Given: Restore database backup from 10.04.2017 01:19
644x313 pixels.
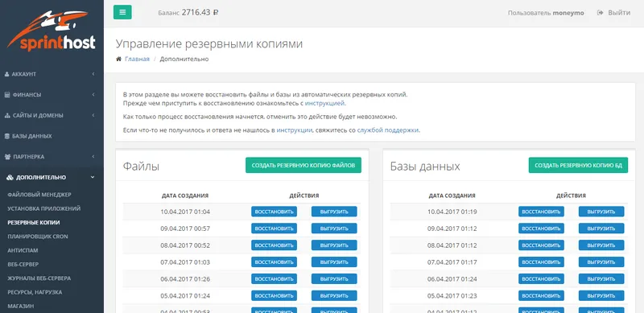Looking at the screenshot, I should [541, 212].
